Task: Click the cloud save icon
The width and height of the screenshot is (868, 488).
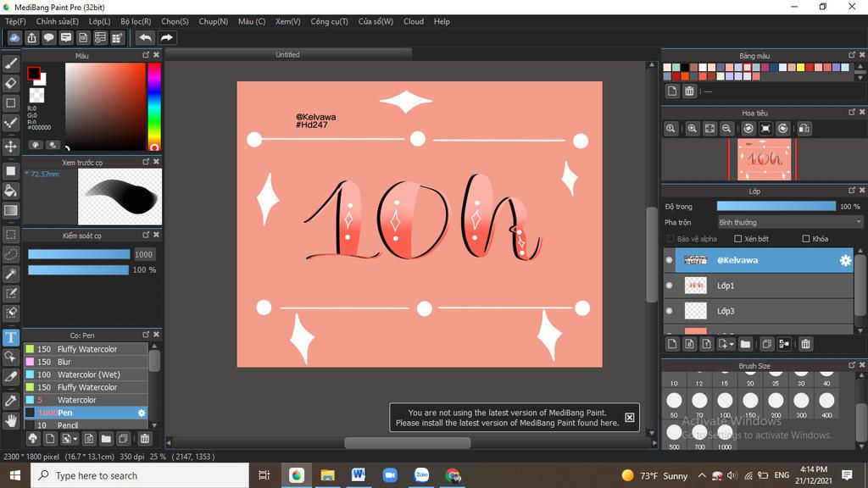Action: 14,37
